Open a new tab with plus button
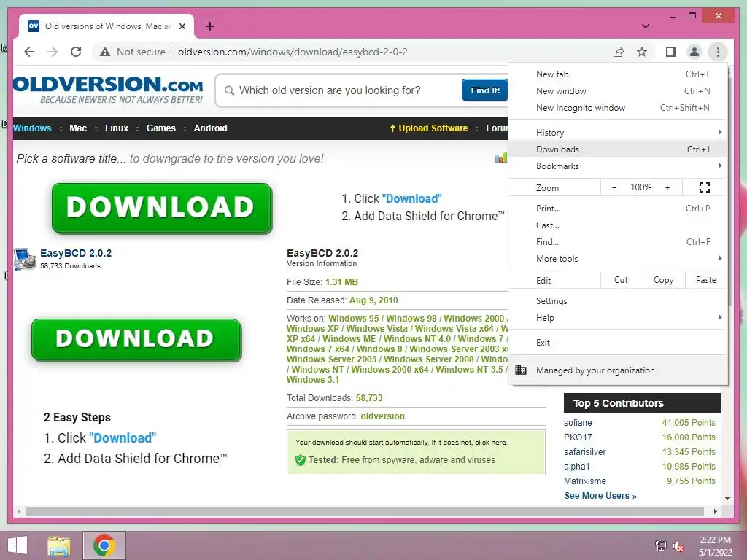Image resolution: width=747 pixels, height=560 pixels. coord(209,26)
